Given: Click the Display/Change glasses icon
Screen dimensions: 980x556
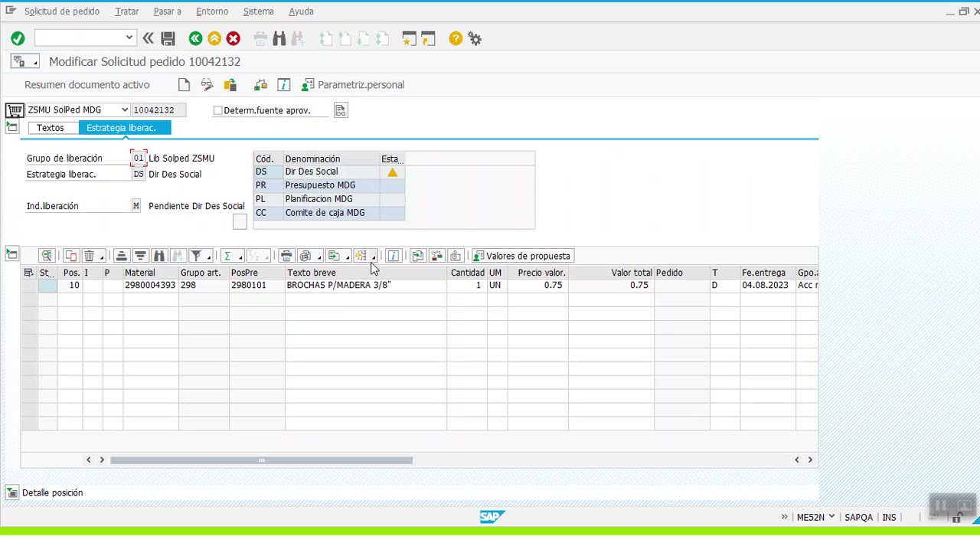Looking at the screenshot, I should coord(207,84).
